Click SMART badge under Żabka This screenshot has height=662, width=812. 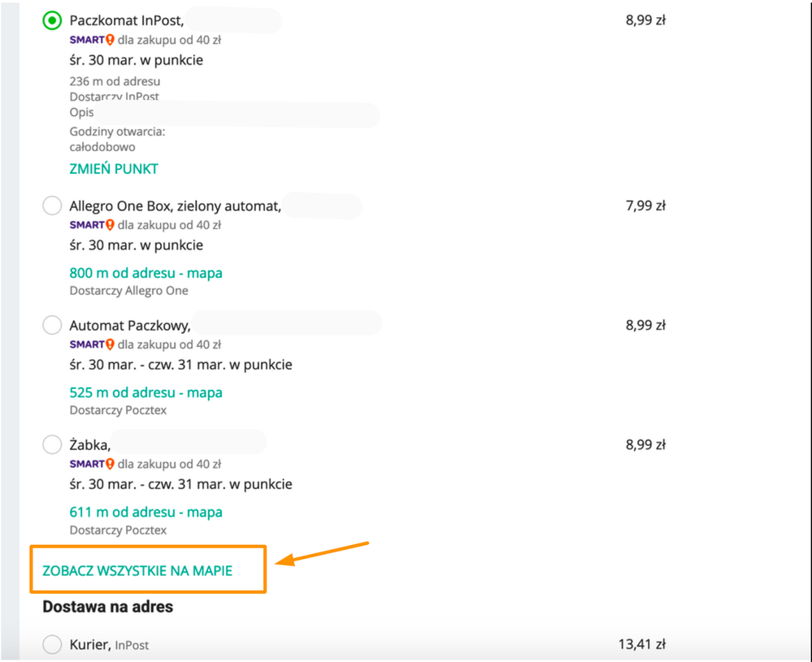point(92,465)
